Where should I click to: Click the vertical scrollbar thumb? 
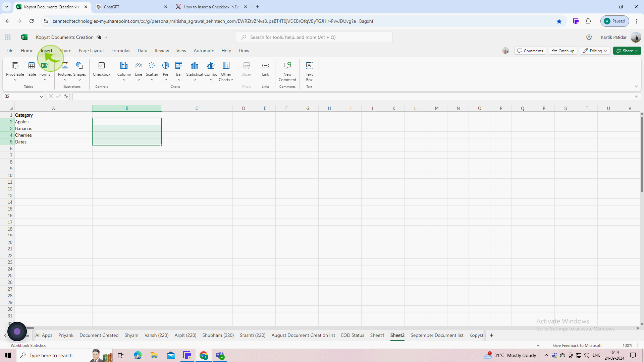[x=642, y=154]
